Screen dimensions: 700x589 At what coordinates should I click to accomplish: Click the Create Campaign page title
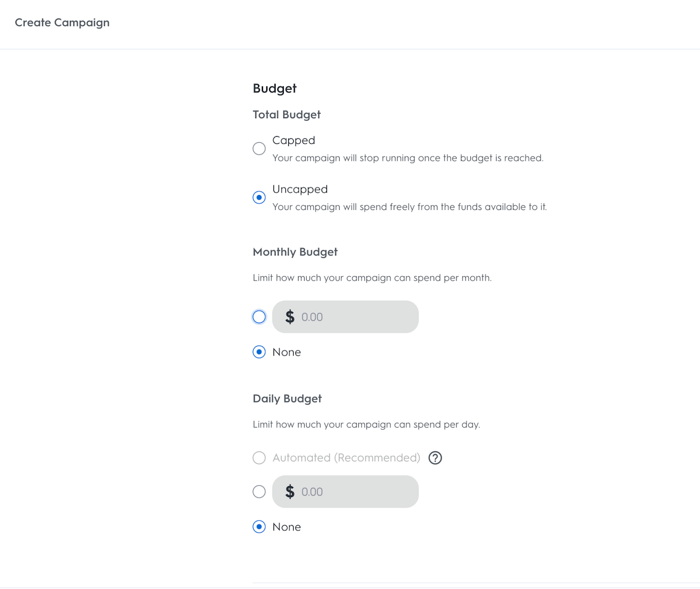[x=62, y=22]
